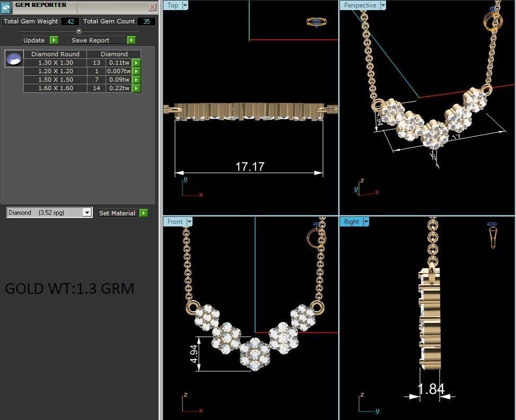Click the Diamond Round column header

(55, 54)
